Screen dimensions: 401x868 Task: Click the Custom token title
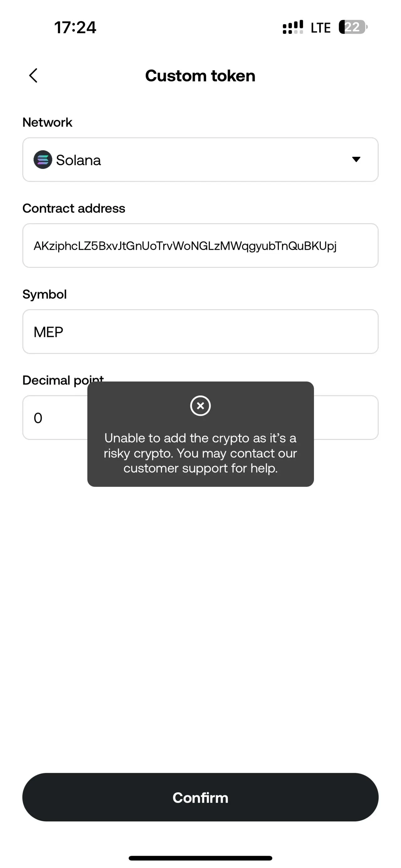coord(200,75)
